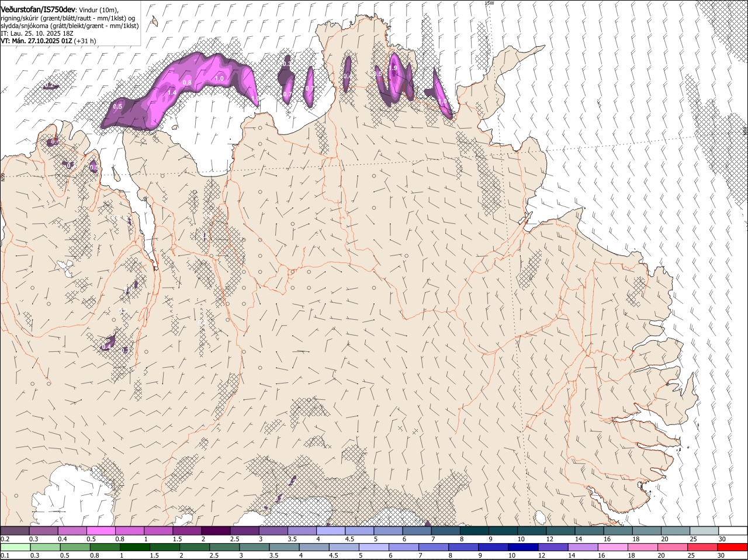
Task: Pick the 20–25 pink-red swatch, bottom legend row
Action: click(673, 547)
